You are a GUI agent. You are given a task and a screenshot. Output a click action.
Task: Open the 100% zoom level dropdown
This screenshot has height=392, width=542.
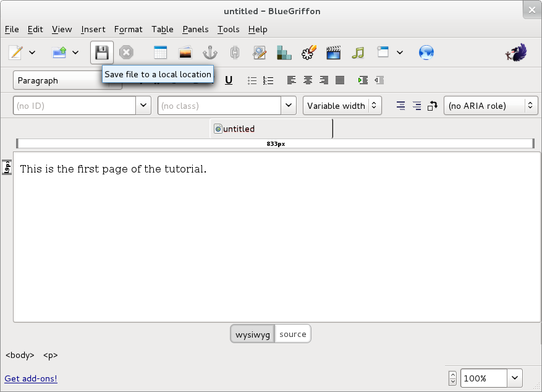pos(515,378)
